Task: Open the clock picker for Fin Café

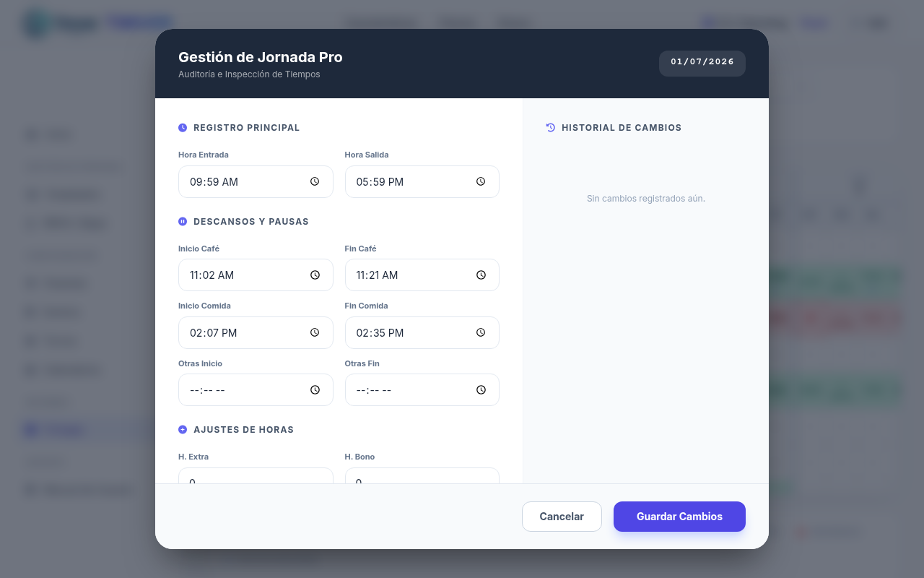Action: (x=481, y=275)
